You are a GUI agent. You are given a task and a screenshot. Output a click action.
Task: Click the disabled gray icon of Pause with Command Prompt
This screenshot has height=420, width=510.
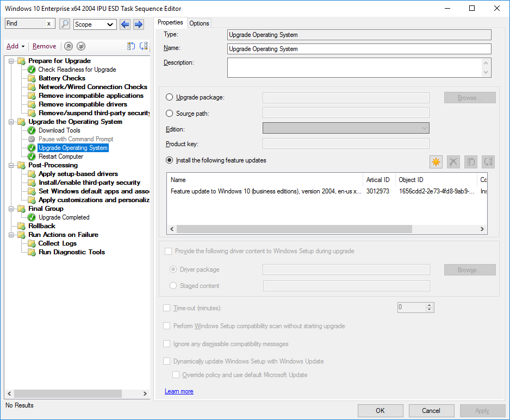(32, 139)
